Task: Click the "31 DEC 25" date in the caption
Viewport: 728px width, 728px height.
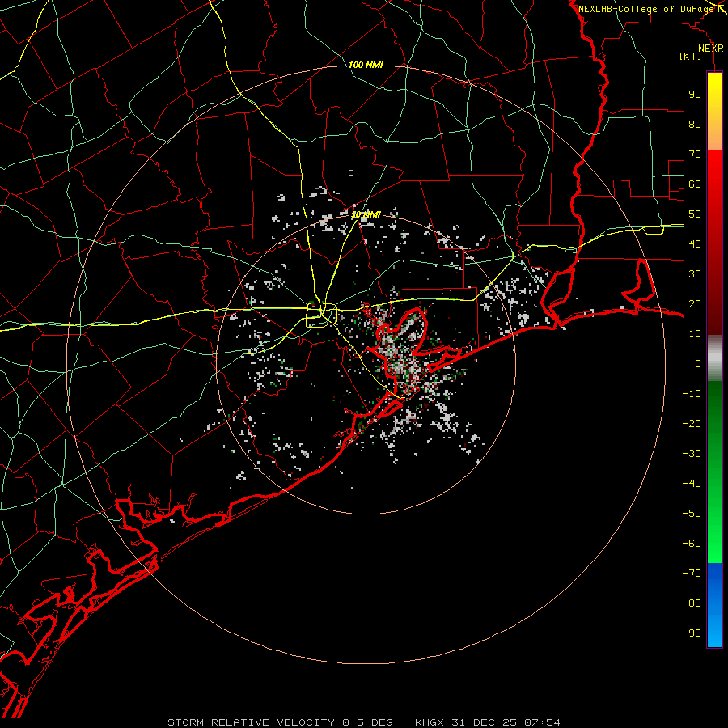Action: coord(484,722)
